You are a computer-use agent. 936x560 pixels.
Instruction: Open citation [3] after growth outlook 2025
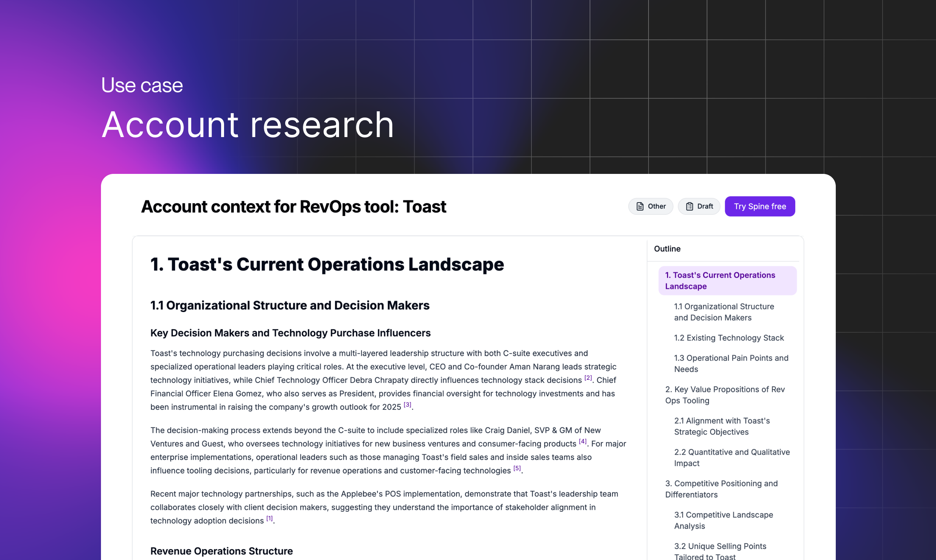pos(407,405)
